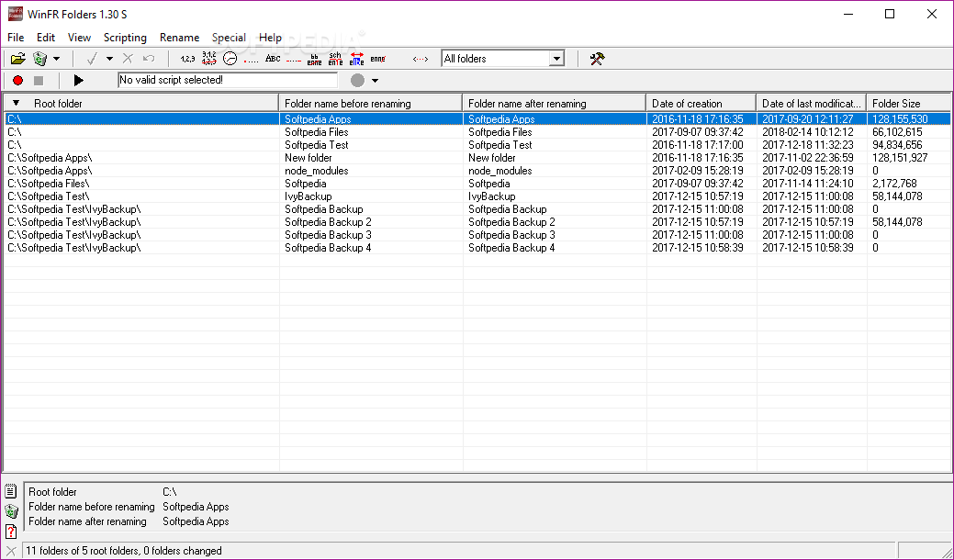Click the clock date/time icon
This screenshot has height=560, width=954.
click(x=230, y=59)
